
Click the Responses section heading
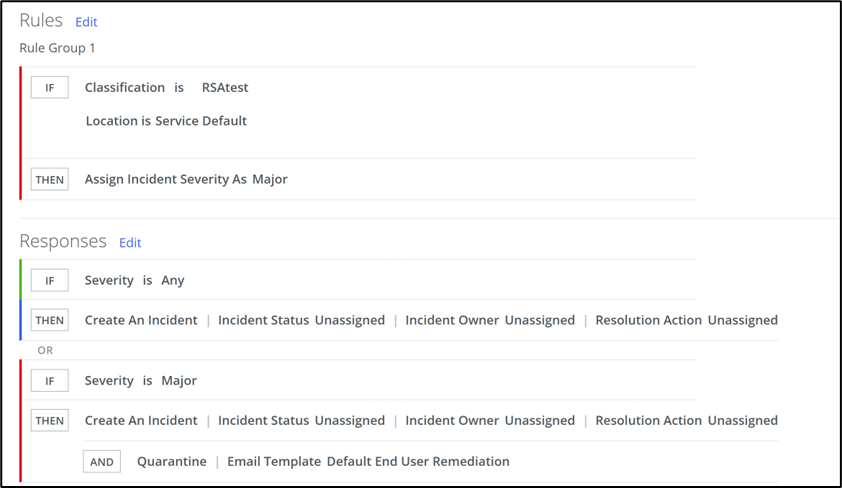[63, 242]
